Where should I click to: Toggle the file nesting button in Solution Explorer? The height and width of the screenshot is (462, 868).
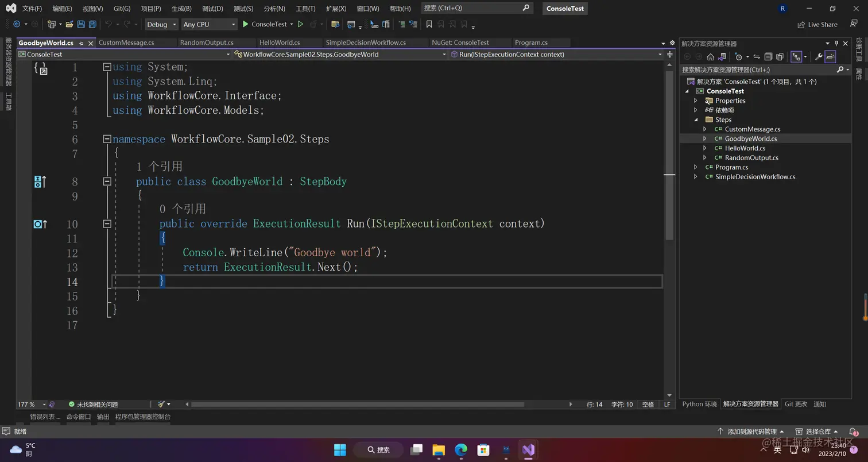point(796,57)
